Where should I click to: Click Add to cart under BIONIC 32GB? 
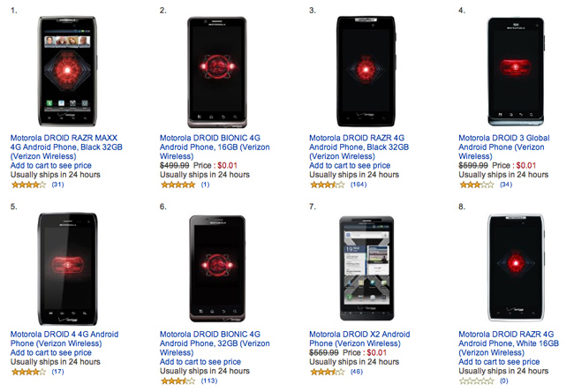coord(200,362)
